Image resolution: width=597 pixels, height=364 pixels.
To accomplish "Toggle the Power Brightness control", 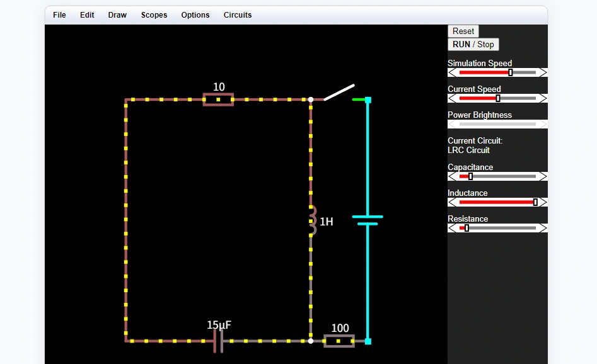I will pyautogui.click(x=497, y=123).
